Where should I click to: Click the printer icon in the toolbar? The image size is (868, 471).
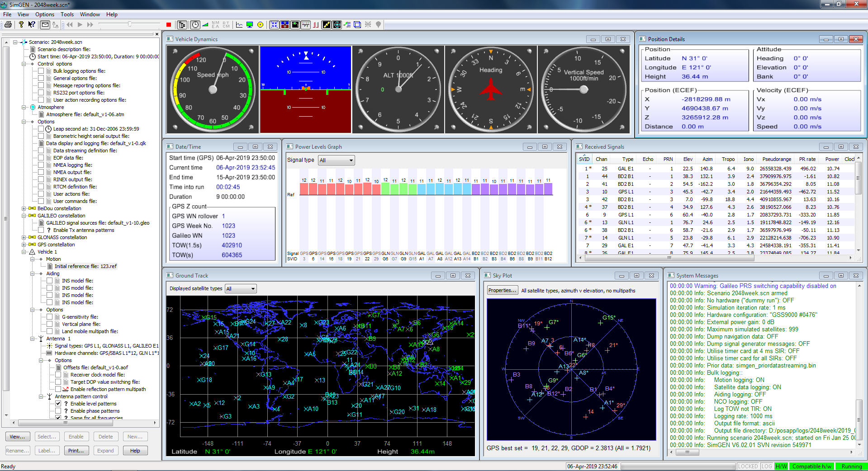click(8, 25)
